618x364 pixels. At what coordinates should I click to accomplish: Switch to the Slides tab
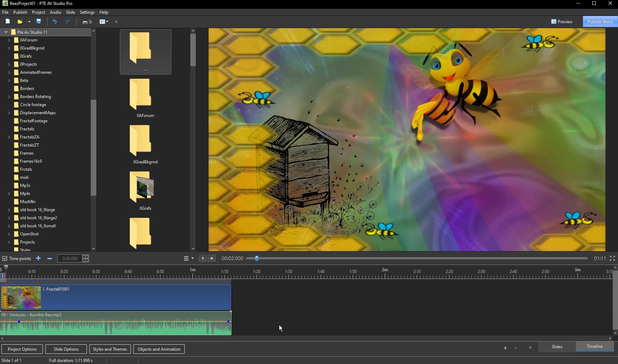[x=557, y=347]
